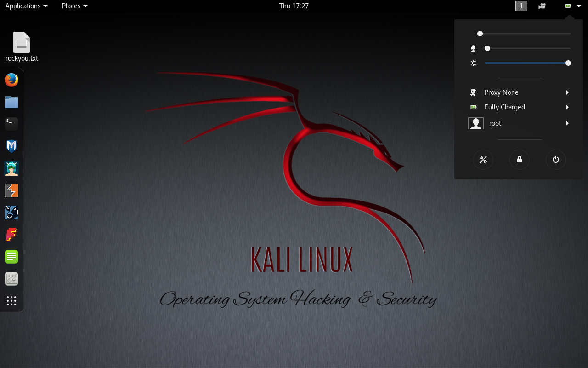Click the battery icon in top bar

point(568,6)
